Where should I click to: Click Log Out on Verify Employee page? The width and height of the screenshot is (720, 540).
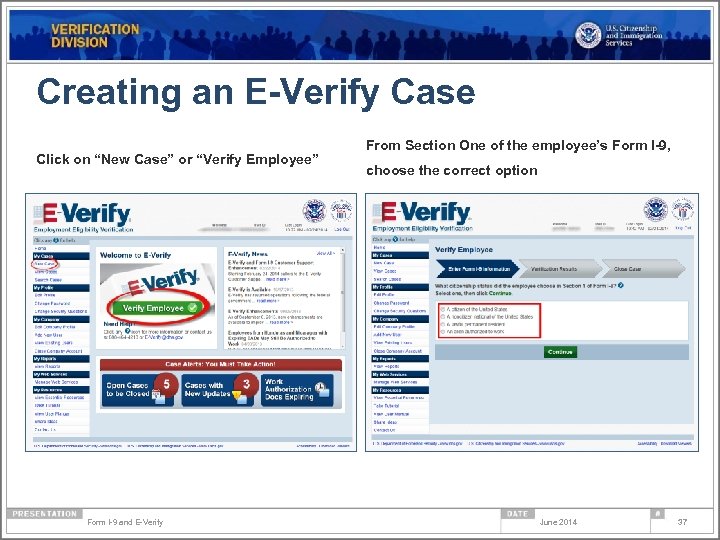(x=683, y=228)
